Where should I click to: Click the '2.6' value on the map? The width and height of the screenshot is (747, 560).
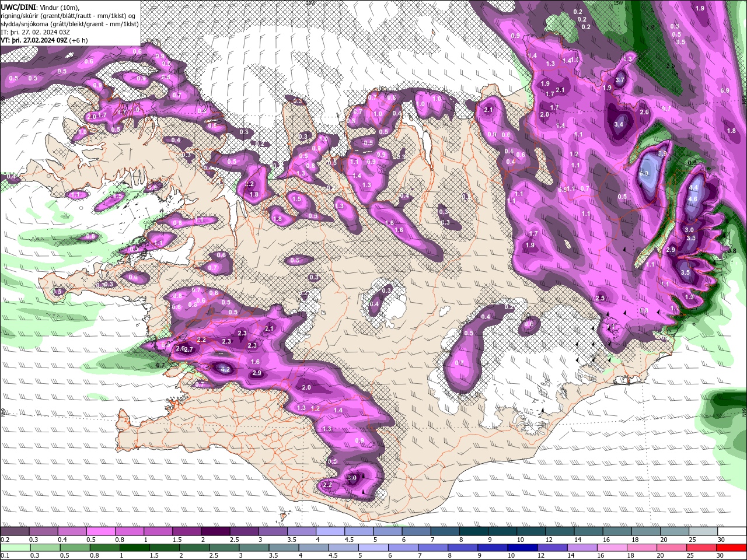click(180, 348)
